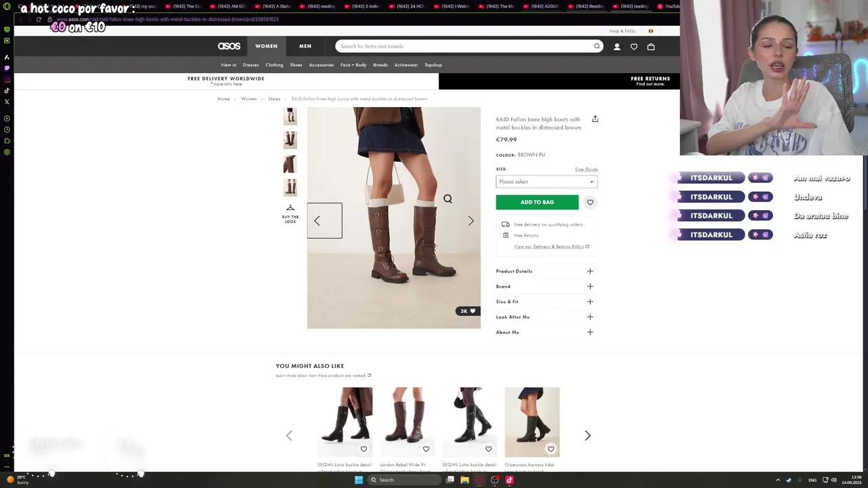This screenshot has height=488, width=868.
Task: Open the Accessories category
Action: [x=321, y=65]
